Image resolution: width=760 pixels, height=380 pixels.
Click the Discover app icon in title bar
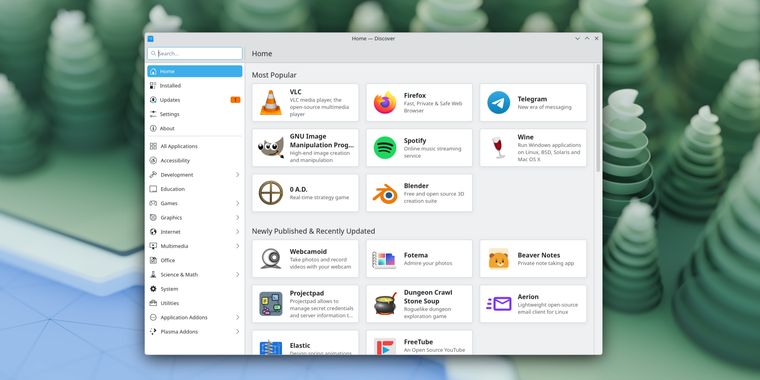pyautogui.click(x=150, y=38)
